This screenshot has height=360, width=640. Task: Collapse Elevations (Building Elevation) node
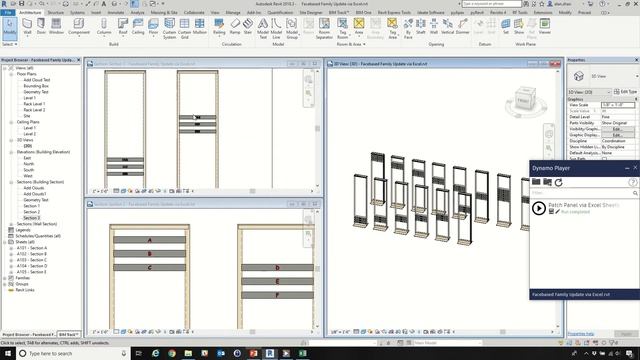coord(11,152)
